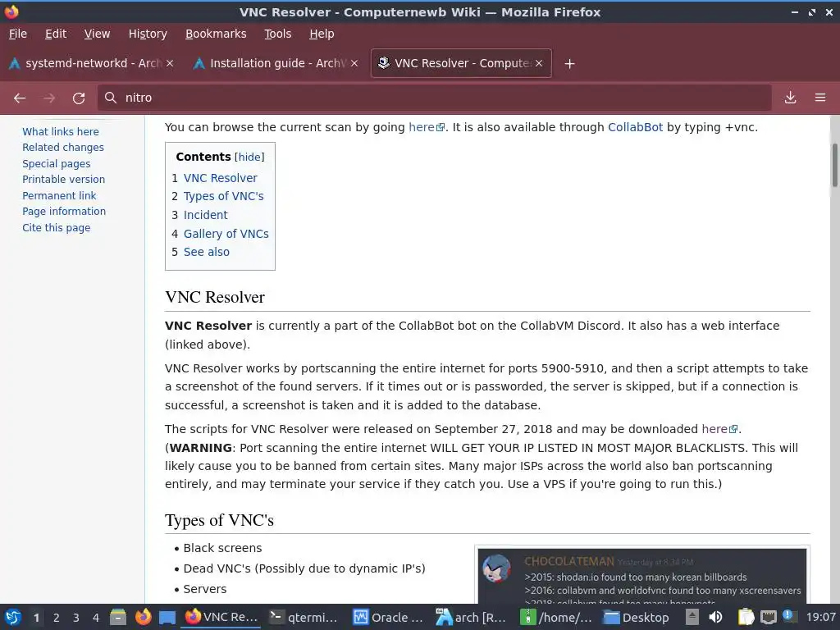This screenshot has height=630, width=840.
Task: Jump to 'Gallery of VNCs' contents entry
Action: (x=226, y=234)
